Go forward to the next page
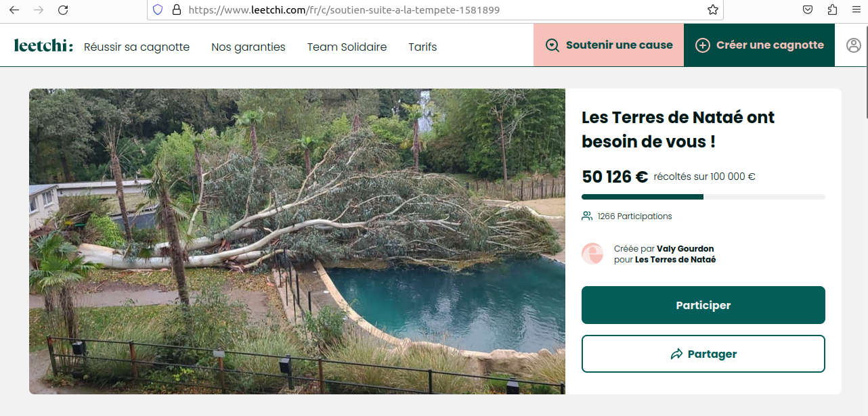Viewport: 868px width, 416px height. point(39,10)
